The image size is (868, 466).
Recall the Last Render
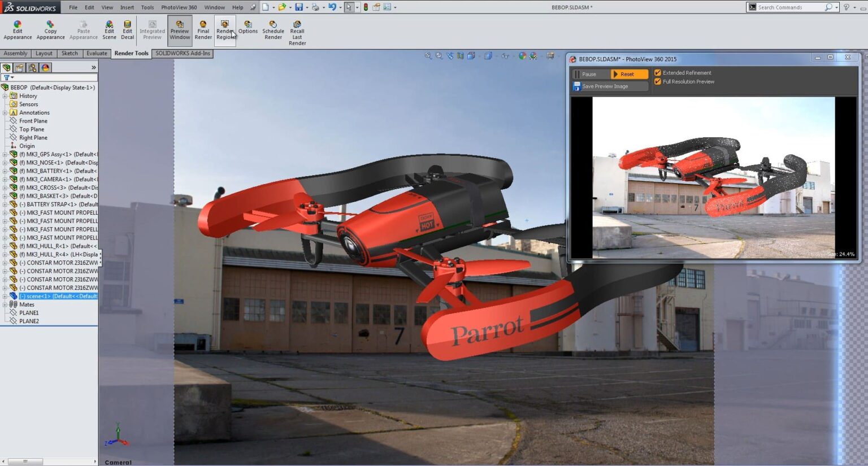[x=297, y=33]
